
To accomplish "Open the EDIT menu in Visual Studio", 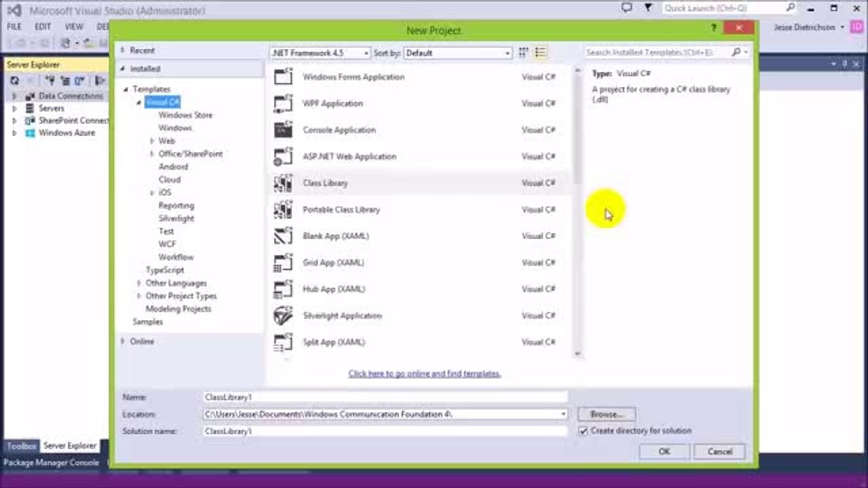I will click(43, 26).
